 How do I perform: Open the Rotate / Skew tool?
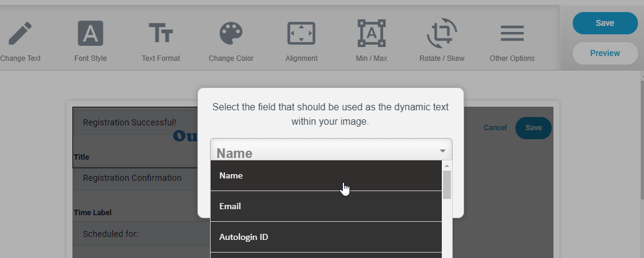[x=442, y=41]
